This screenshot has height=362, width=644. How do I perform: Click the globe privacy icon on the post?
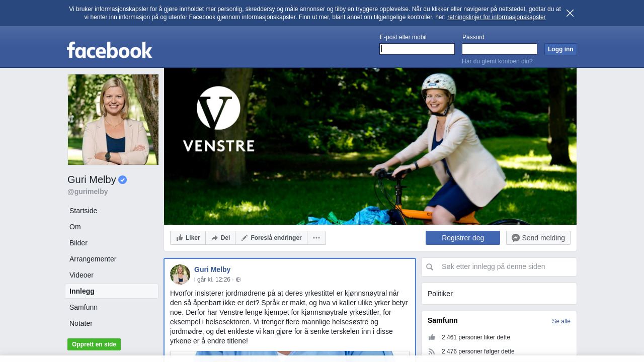click(238, 280)
